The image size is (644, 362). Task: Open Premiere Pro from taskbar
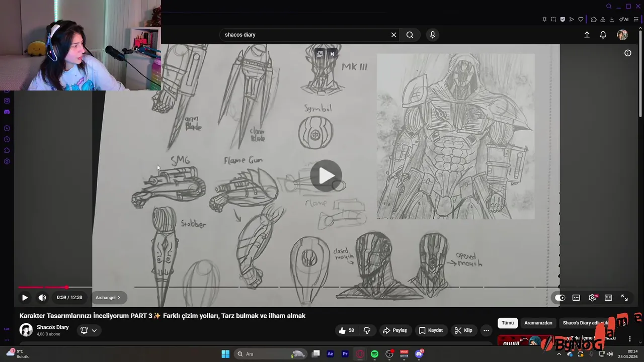[345, 354]
